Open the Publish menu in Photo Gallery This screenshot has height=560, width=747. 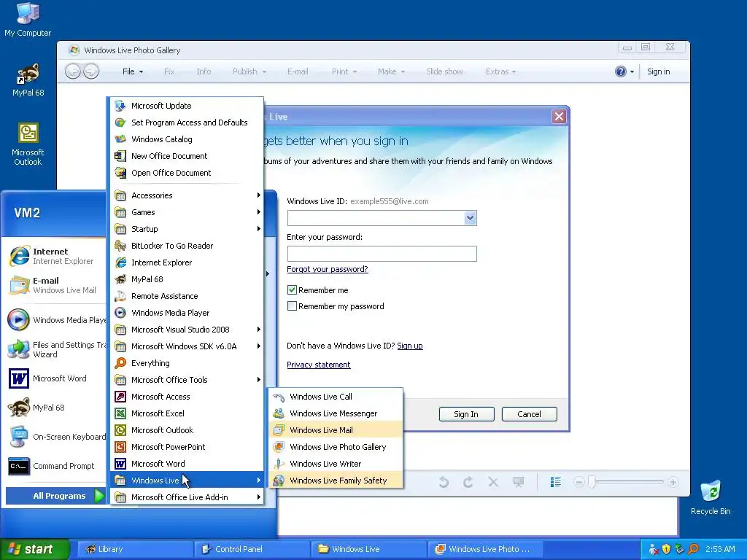pos(249,71)
